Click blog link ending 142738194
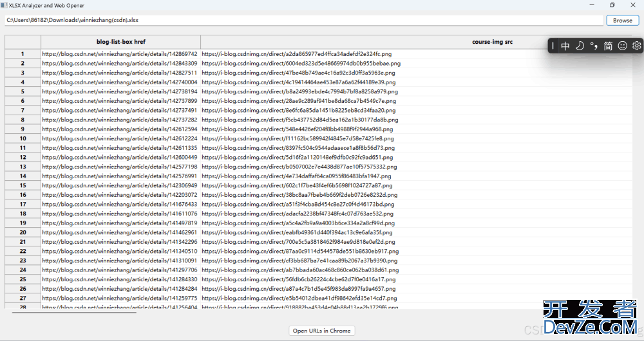 pos(120,91)
